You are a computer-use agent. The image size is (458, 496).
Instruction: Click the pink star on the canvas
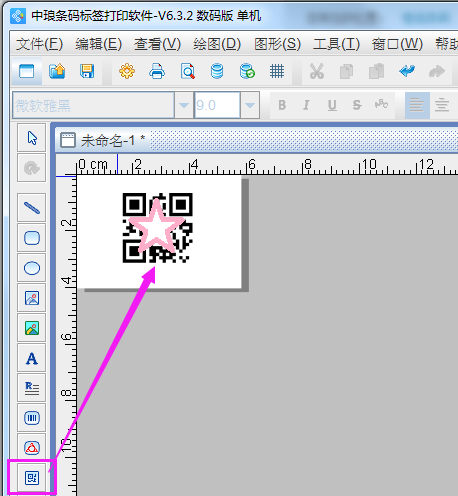[156, 226]
